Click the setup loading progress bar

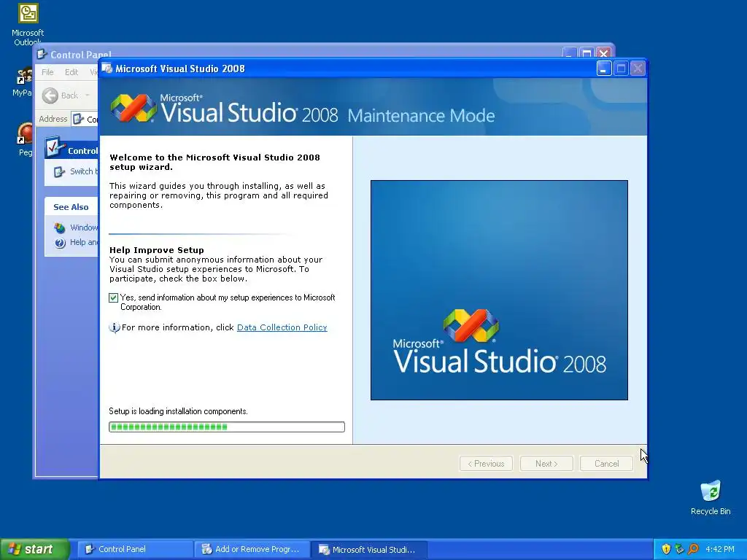coord(227,427)
